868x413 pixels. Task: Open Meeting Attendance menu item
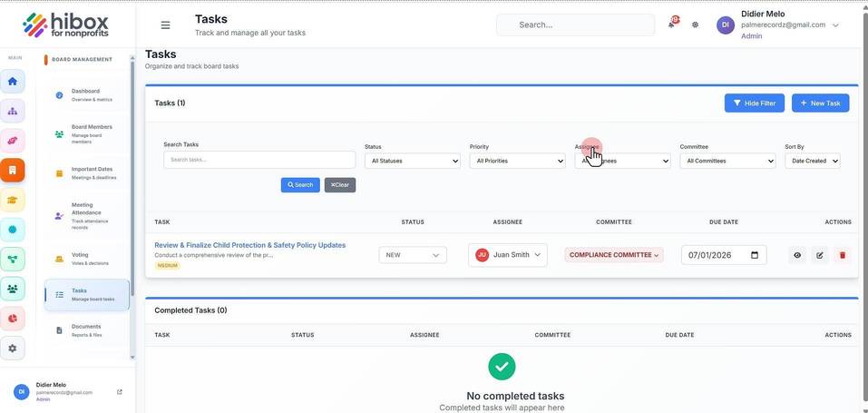click(87, 216)
